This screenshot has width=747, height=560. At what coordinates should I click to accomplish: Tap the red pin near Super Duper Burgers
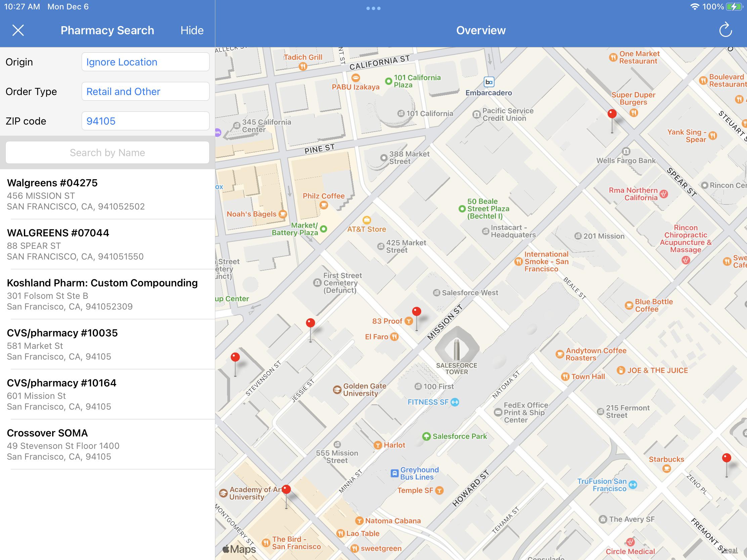(x=612, y=114)
